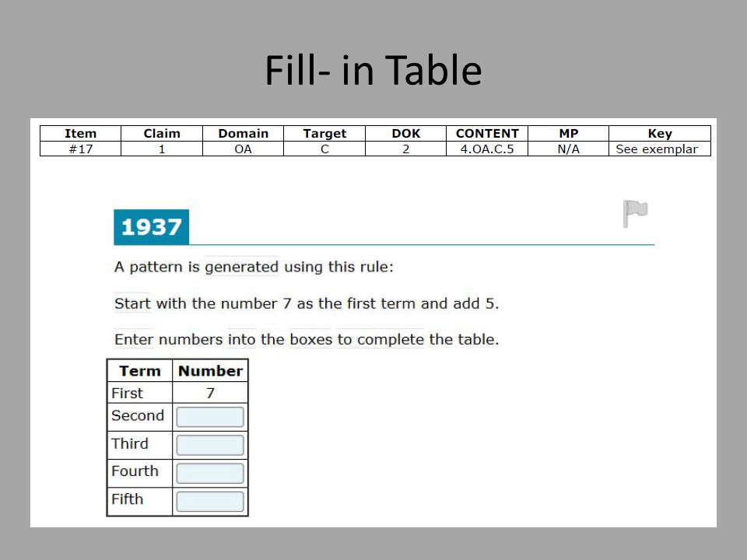Click the word 'generated' in the prompt
Viewport: 747px width, 560px height.
point(241,267)
